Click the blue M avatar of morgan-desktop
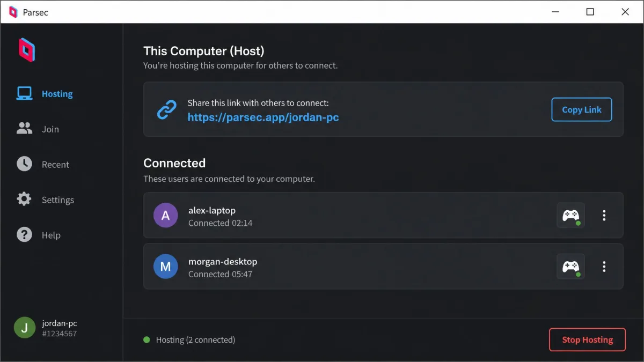This screenshot has width=644, height=362. (165, 267)
